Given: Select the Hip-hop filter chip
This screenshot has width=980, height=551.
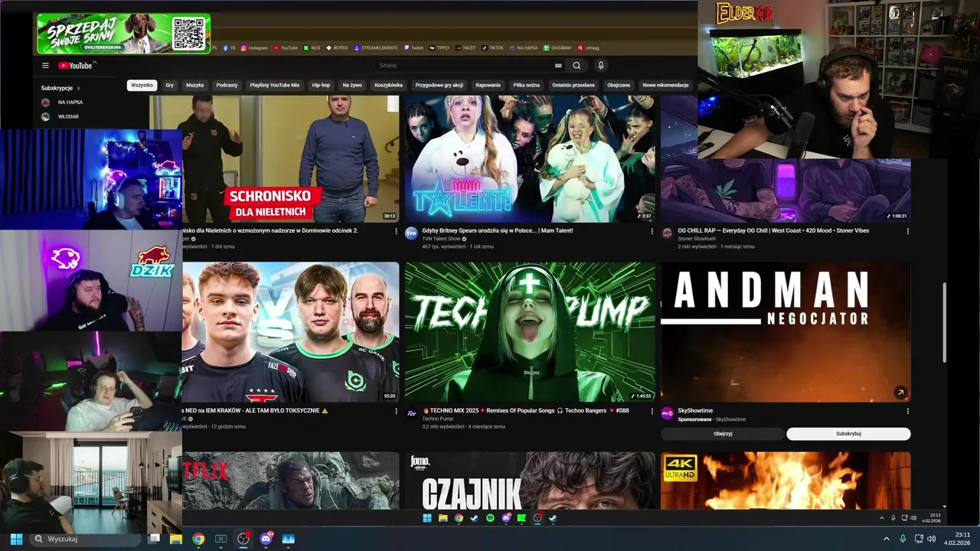Looking at the screenshot, I should point(321,85).
